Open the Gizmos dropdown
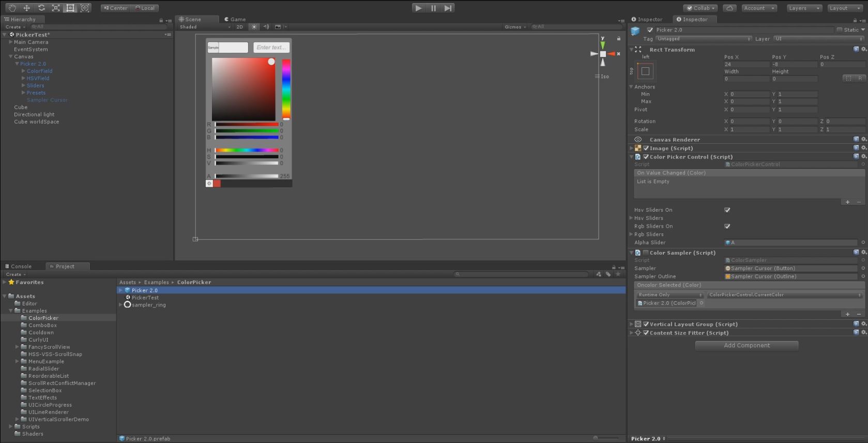 [x=515, y=26]
